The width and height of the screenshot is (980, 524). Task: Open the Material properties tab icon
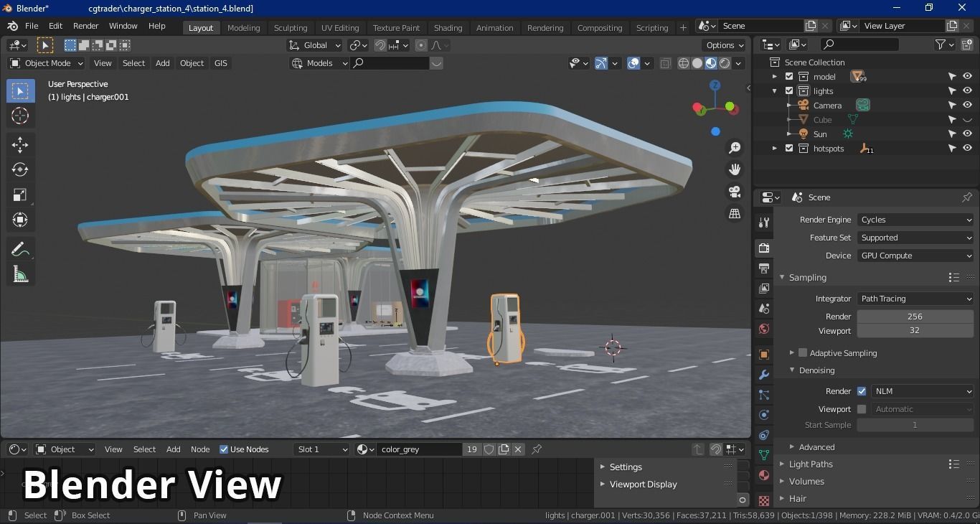[764, 475]
